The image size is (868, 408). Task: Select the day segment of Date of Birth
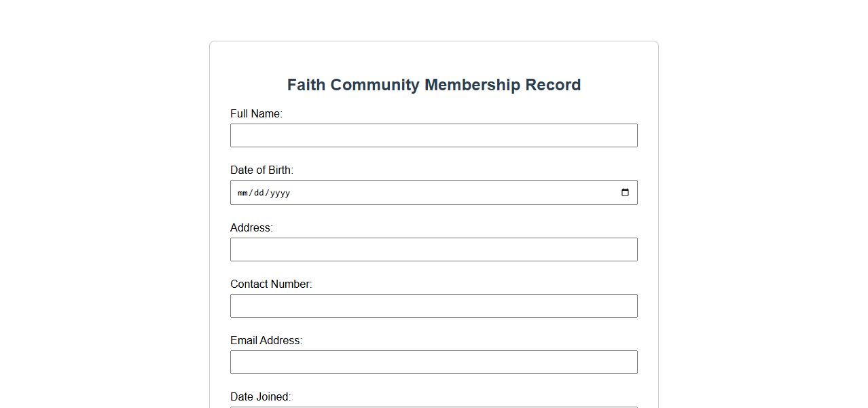259,193
